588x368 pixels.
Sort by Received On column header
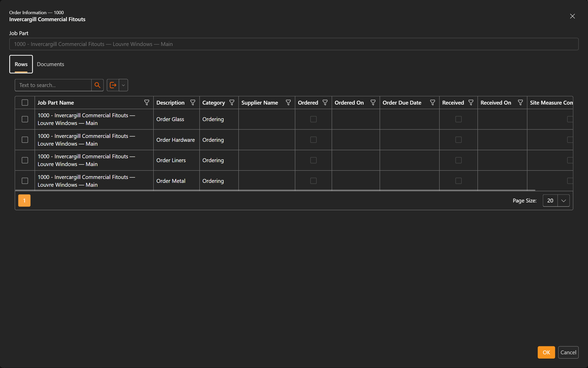496,103
